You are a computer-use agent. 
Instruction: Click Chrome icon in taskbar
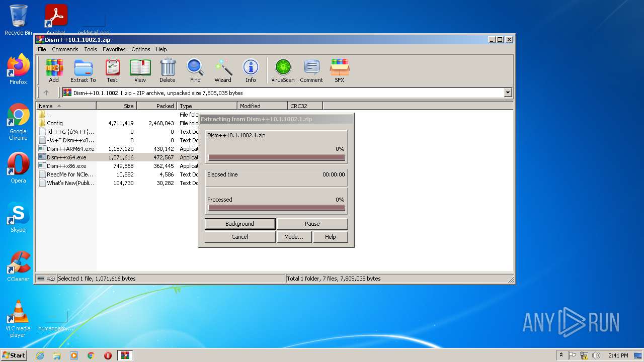(x=91, y=355)
